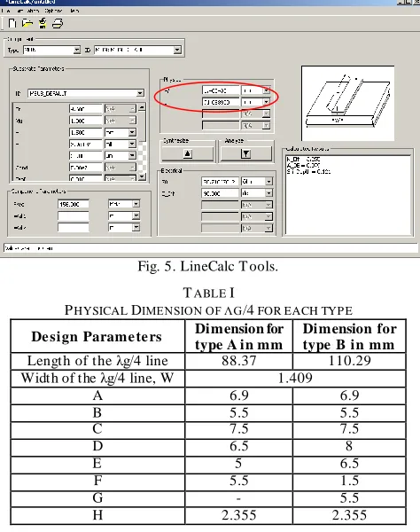This screenshot has height=532, width=420.
Task: Click the type B '7.5' cell in row C
Action: 349,428
